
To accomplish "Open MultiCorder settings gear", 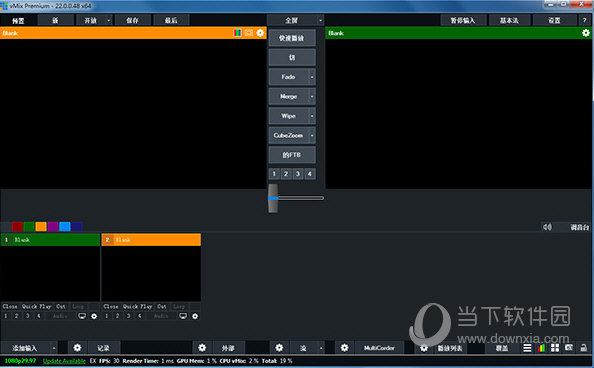I will coord(344,348).
